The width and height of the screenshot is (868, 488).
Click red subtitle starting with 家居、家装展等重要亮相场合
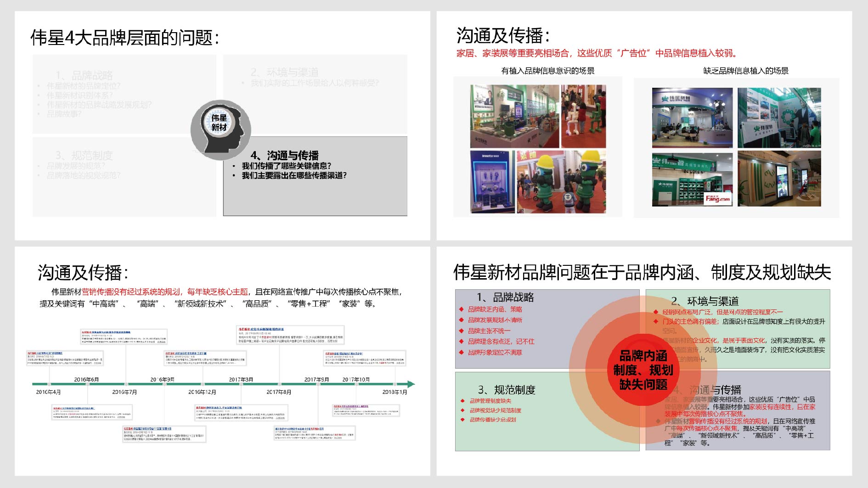(597, 53)
